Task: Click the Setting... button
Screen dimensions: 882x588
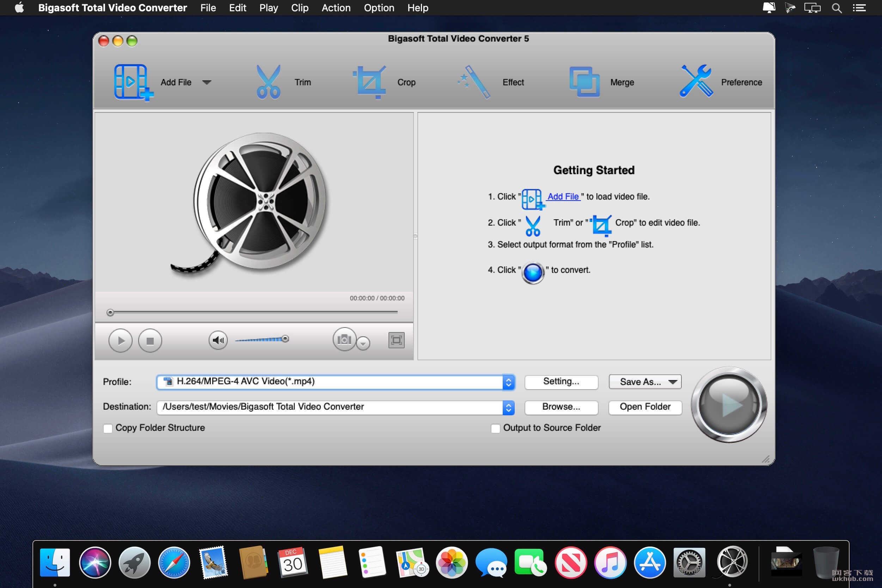Action: [561, 382]
